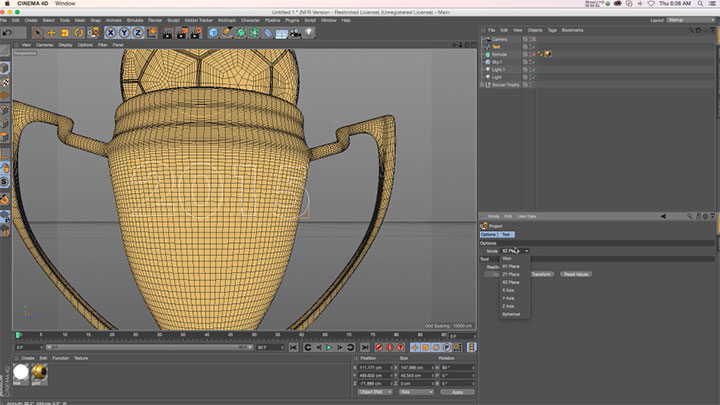
Task: Toggle Extrude object visibility dots
Action: coord(530,54)
